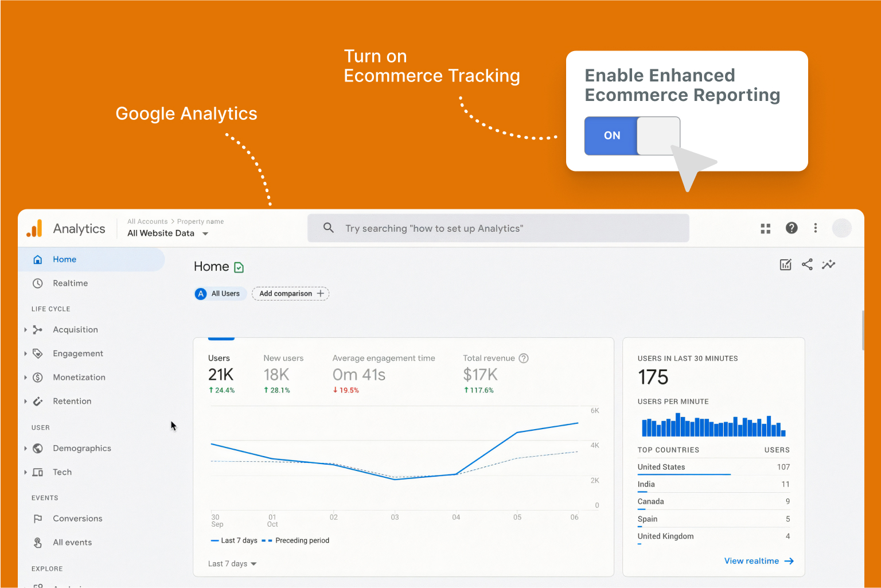Click the user profile avatar
This screenshot has width=881, height=588.
[841, 228]
